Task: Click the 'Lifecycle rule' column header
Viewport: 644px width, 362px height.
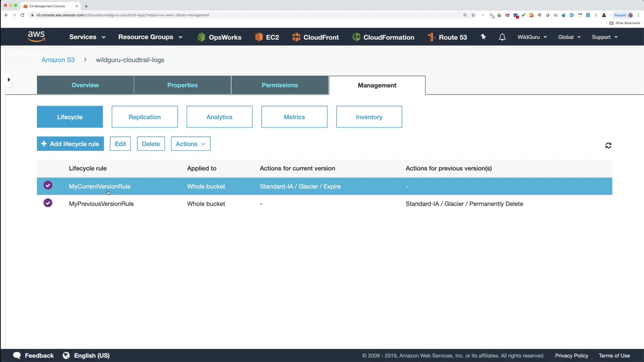Action: click(88, 168)
